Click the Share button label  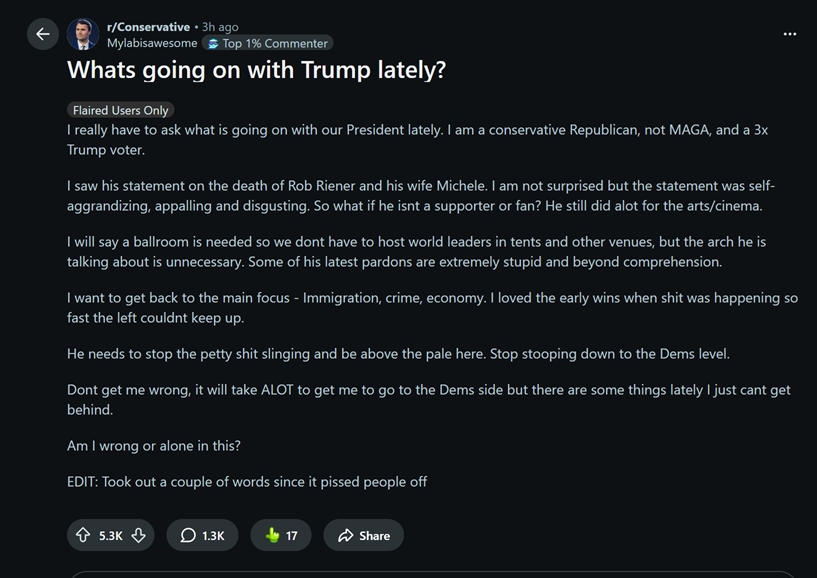(375, 536)
